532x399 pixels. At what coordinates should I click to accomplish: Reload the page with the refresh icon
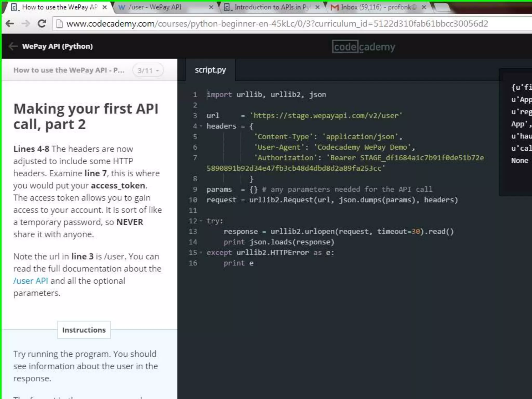[x=42, y=24]
